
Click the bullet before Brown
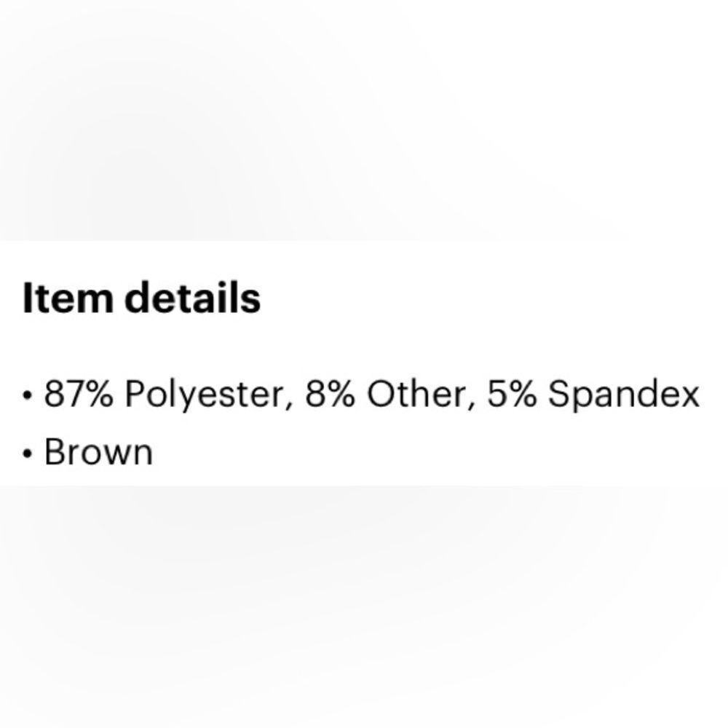28,454
